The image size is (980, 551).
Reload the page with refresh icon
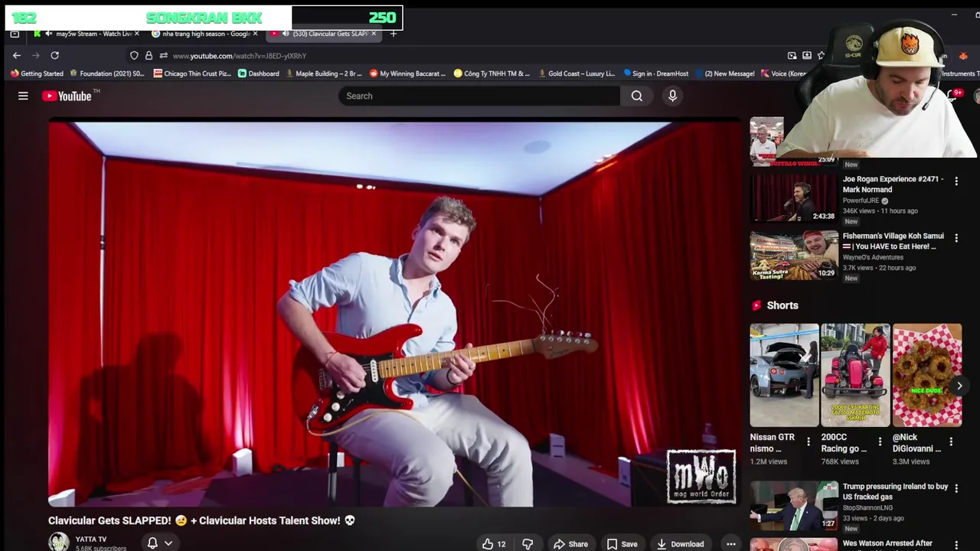point(54,55)
